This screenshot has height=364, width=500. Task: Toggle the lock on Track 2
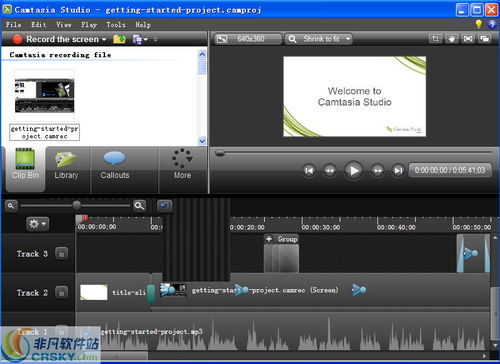[61, 293]
